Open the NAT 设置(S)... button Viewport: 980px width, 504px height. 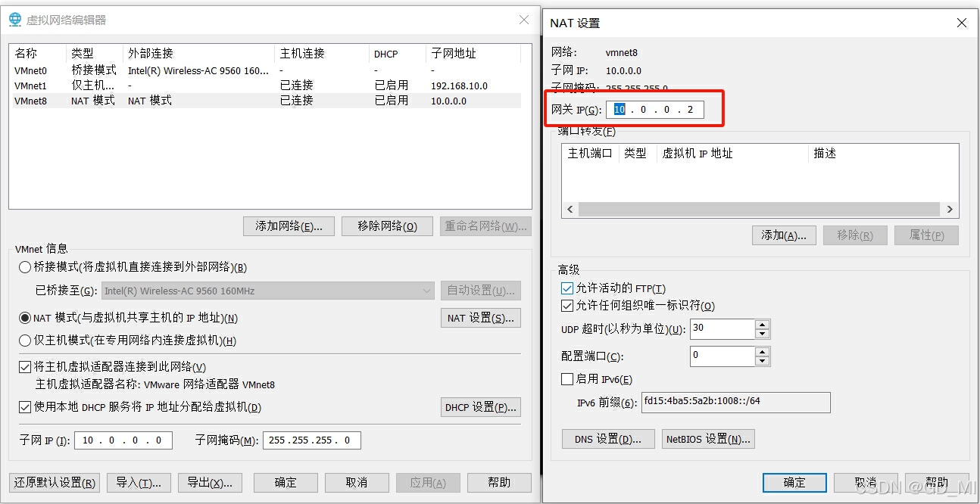[481, 318]
